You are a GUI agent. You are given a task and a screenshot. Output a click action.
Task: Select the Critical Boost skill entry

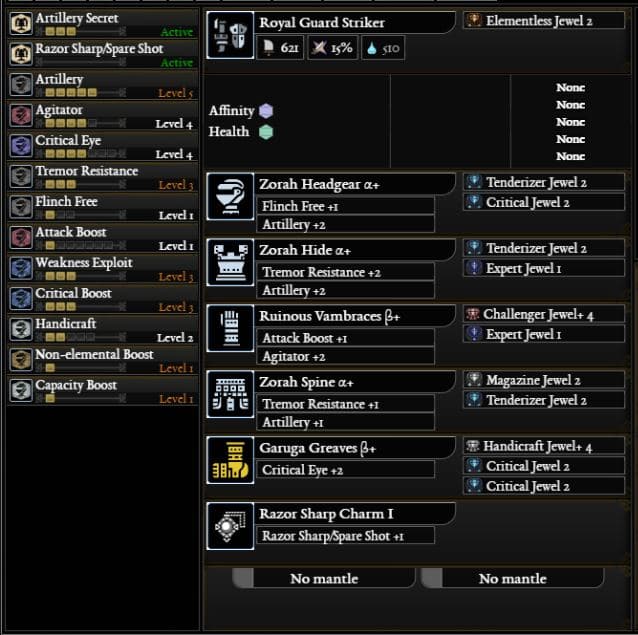click(x=103, y=299)
